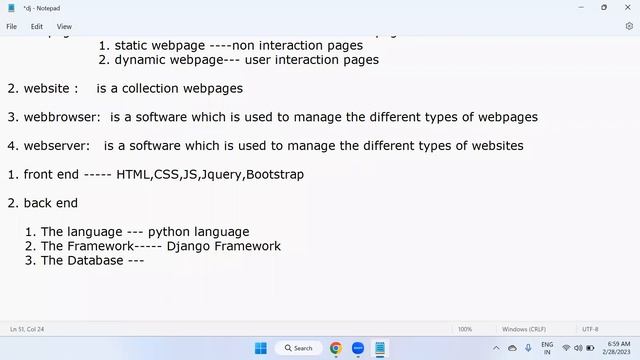Click the Notepad taskbar icon
The image size is (640, 360).
click(x=380, y=348)
